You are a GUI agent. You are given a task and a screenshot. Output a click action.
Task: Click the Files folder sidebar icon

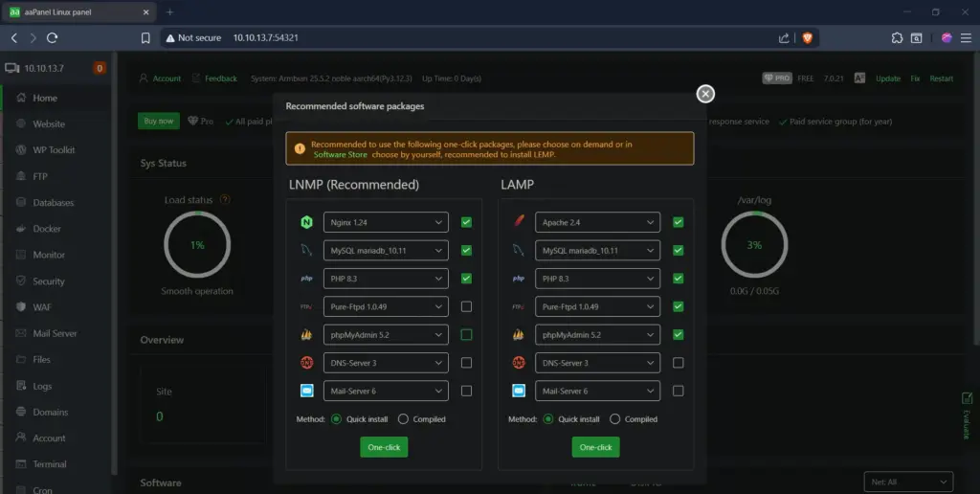coord(21,360)
